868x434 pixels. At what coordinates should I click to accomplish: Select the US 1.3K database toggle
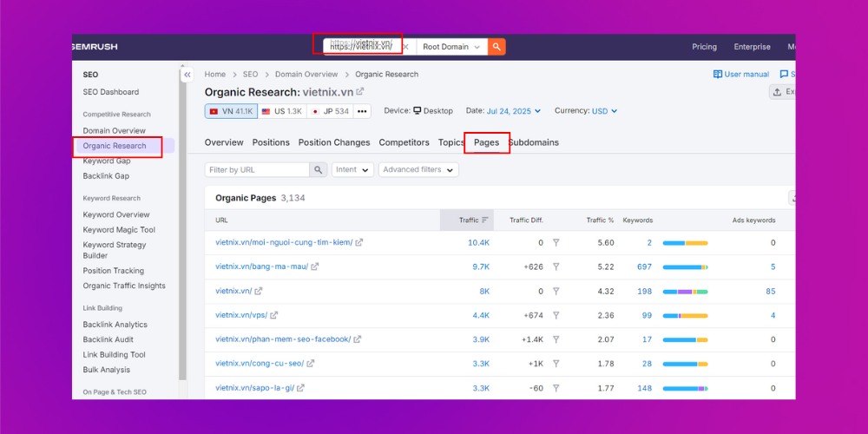(282, 111)
